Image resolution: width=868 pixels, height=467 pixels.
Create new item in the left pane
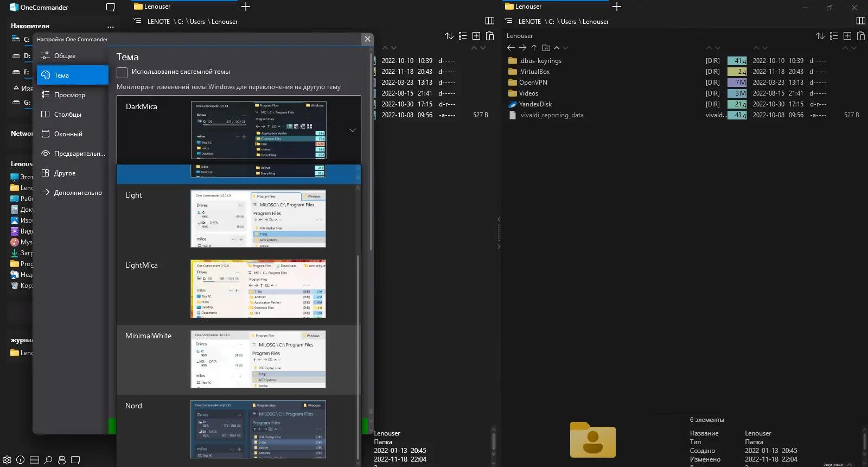click(476, 36)
